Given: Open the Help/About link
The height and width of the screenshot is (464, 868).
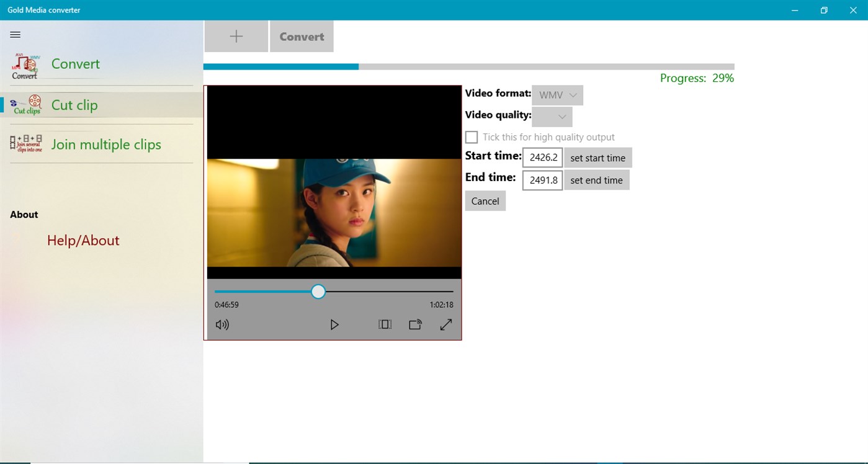Looking at the screenshot, I should [83, 240].
